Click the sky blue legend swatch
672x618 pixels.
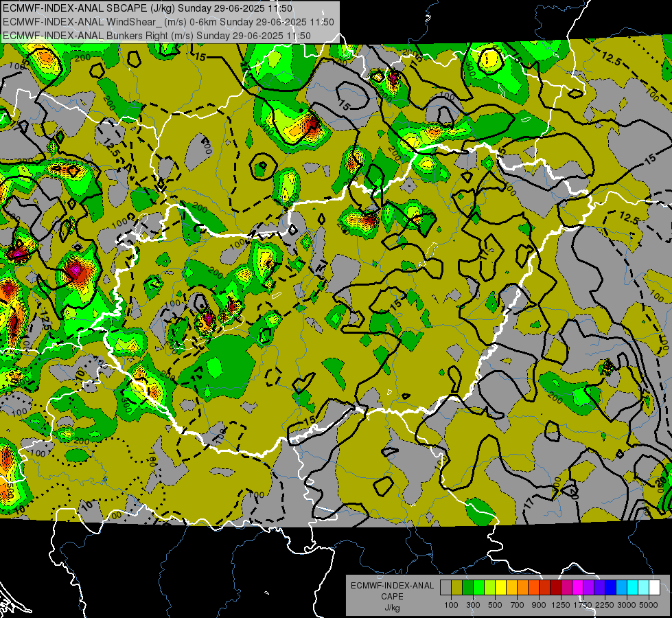(622, 588)
